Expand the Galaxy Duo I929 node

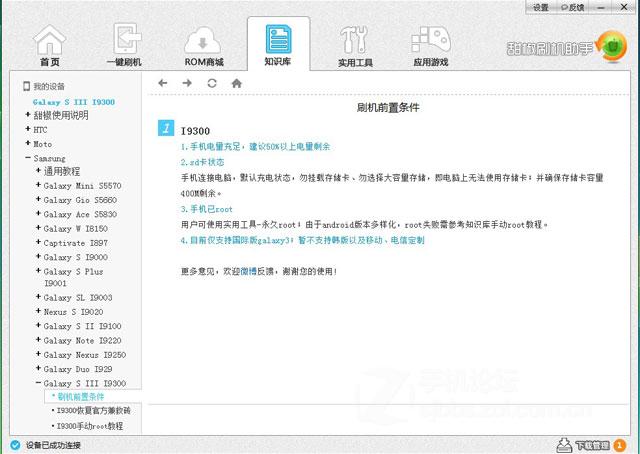(38, 368)
